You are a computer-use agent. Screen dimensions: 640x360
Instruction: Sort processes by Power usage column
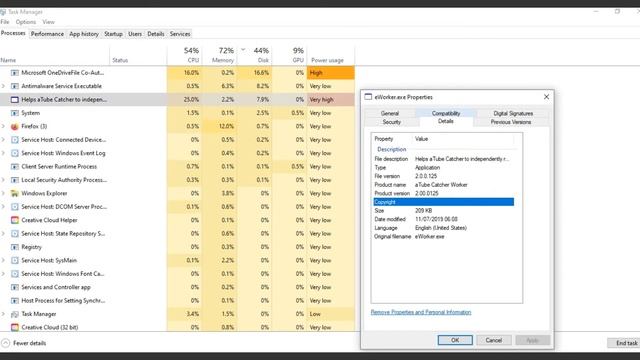(331, 55)
